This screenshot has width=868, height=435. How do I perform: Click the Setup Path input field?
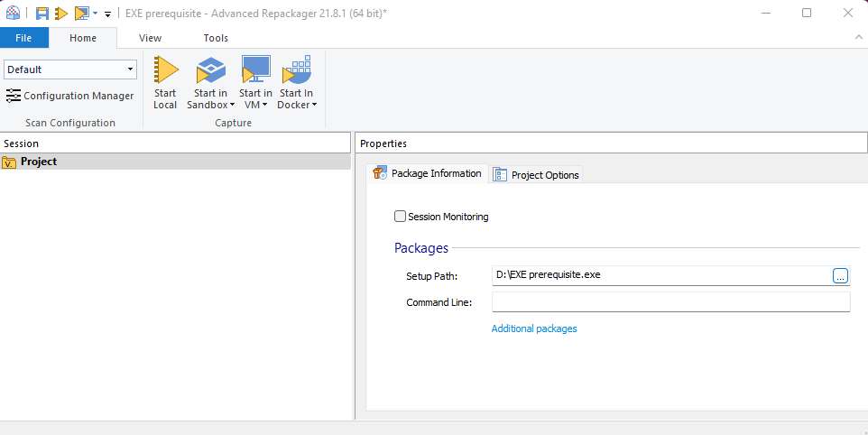(x=661, y=275)
